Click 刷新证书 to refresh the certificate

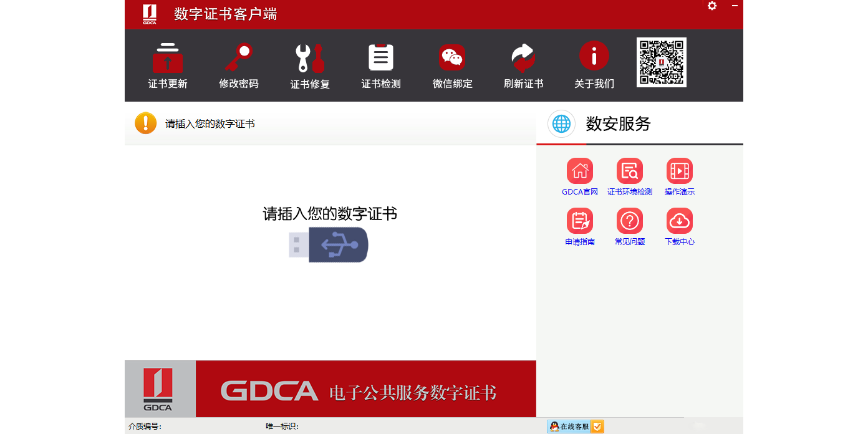523,65
